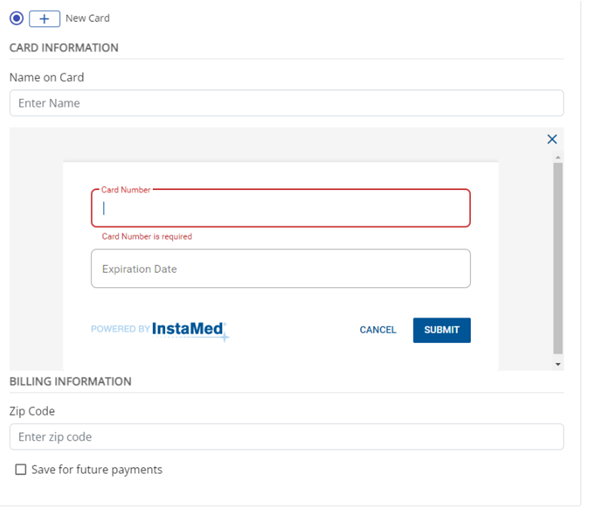Click the Expiration Date field
The width and height of the screenshot is (602, 516).
tap(281, 268)
